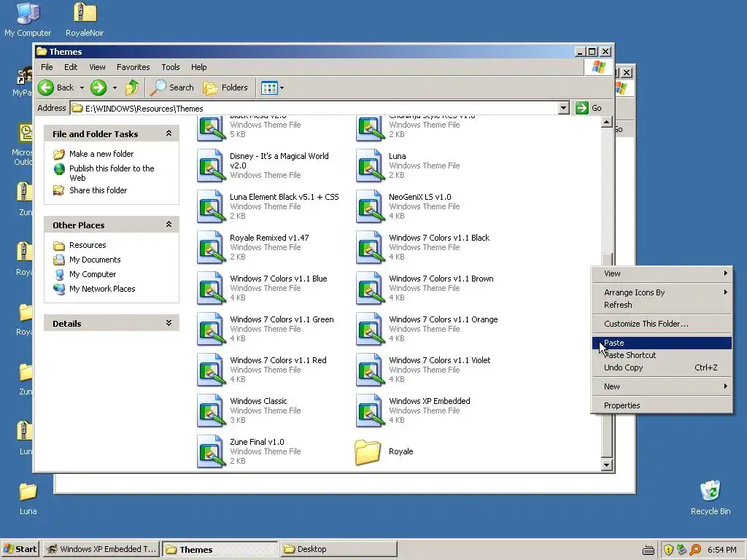This screenshot has width=747, height=560.
Task: Select Disney - It's a Magical World theme icon
Action: [x=211, y=166]
